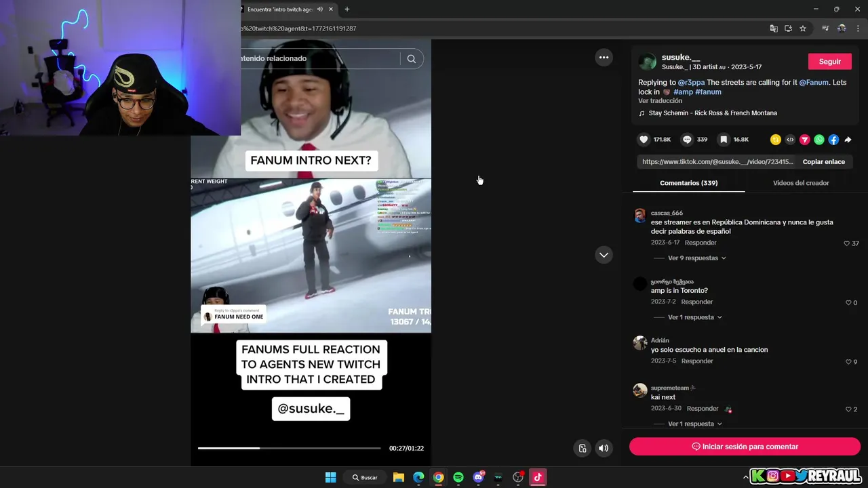Expand the system tray hidden icons chevron
Viewport: 868px width, 488px height.
[746, 477]
